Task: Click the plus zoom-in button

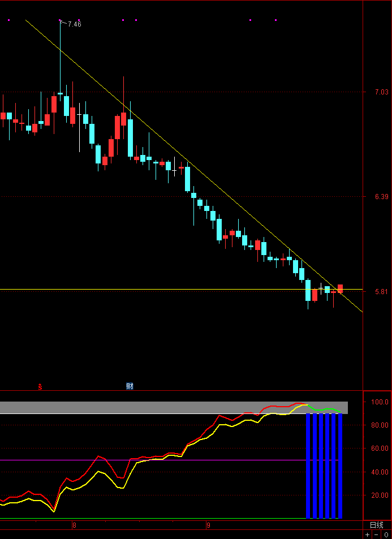Action: point(367,534)
